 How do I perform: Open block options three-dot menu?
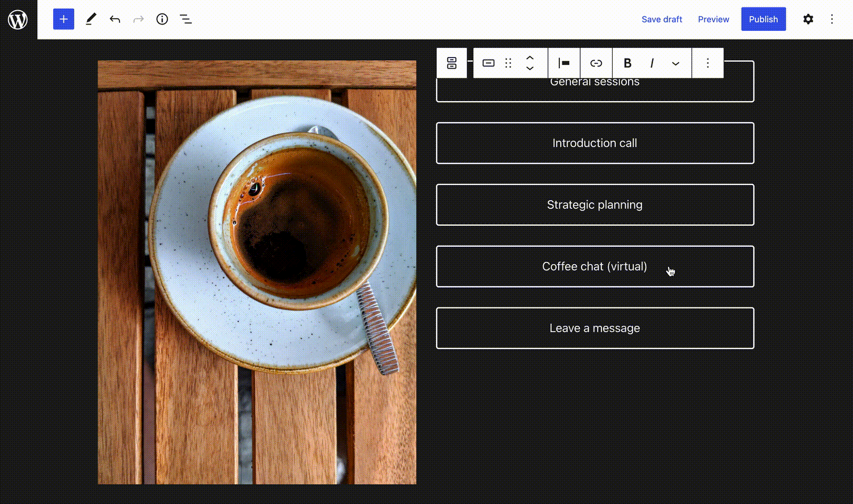click(707, 63)
